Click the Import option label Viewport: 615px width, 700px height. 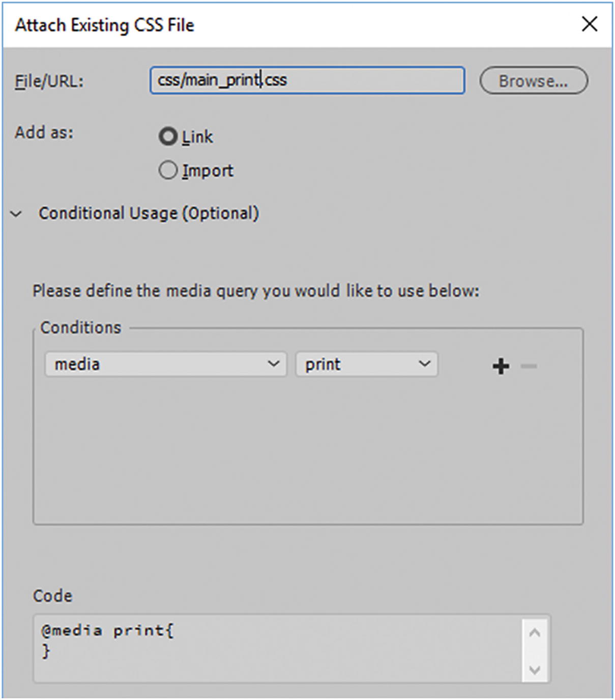point(208,171)
